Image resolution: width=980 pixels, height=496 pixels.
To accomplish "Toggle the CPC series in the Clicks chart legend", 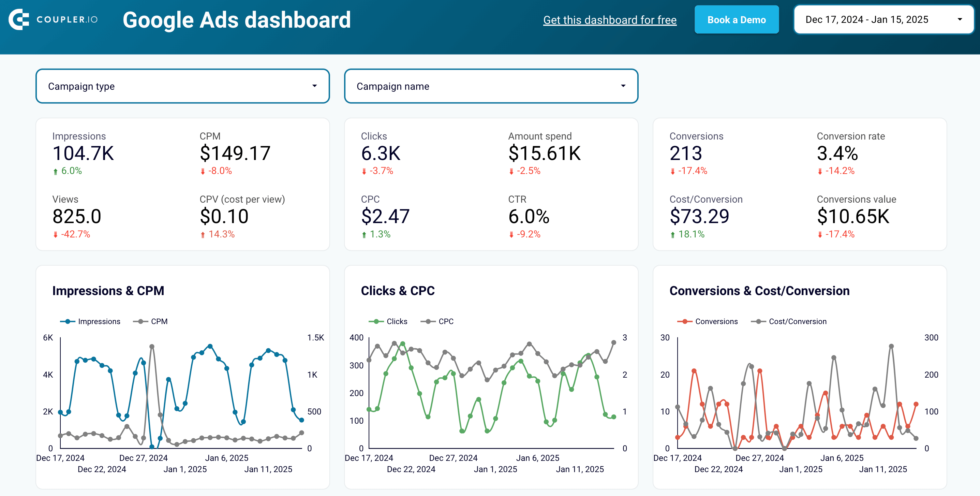I will (437, 321).
